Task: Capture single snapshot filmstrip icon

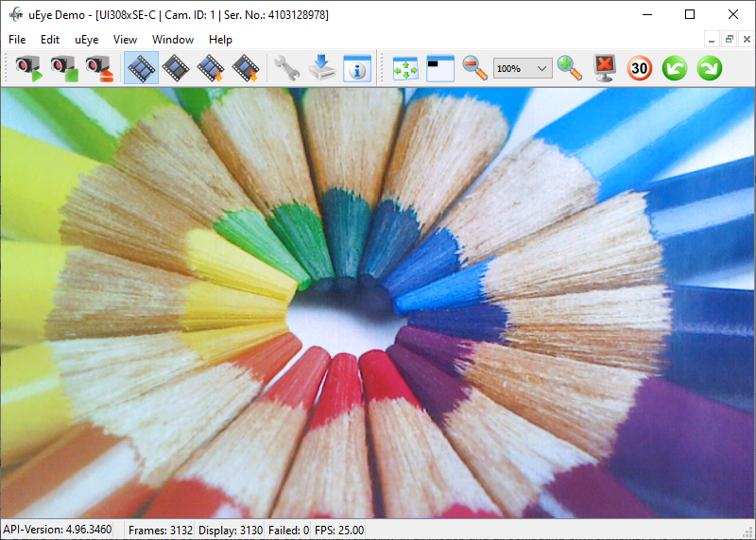Action: pos(176,68)
